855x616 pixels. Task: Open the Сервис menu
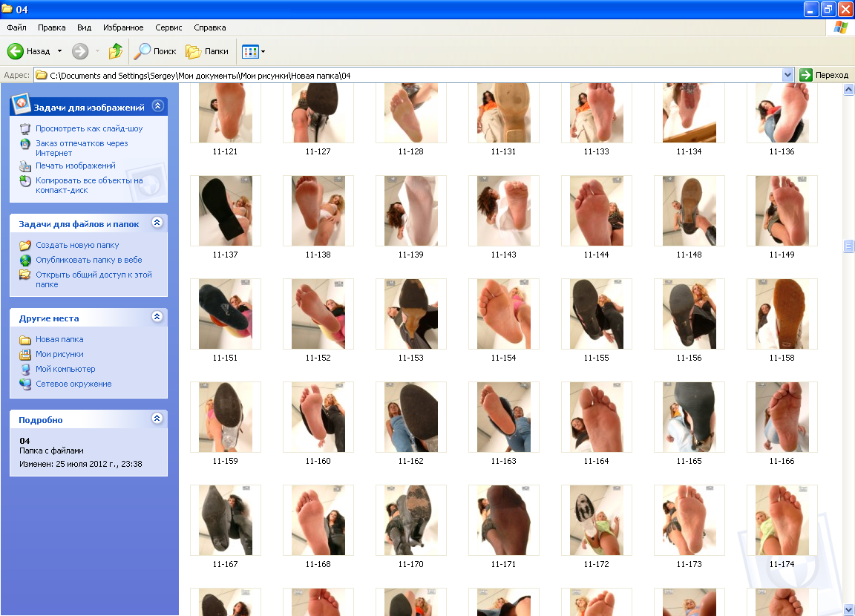coord(168,27)
